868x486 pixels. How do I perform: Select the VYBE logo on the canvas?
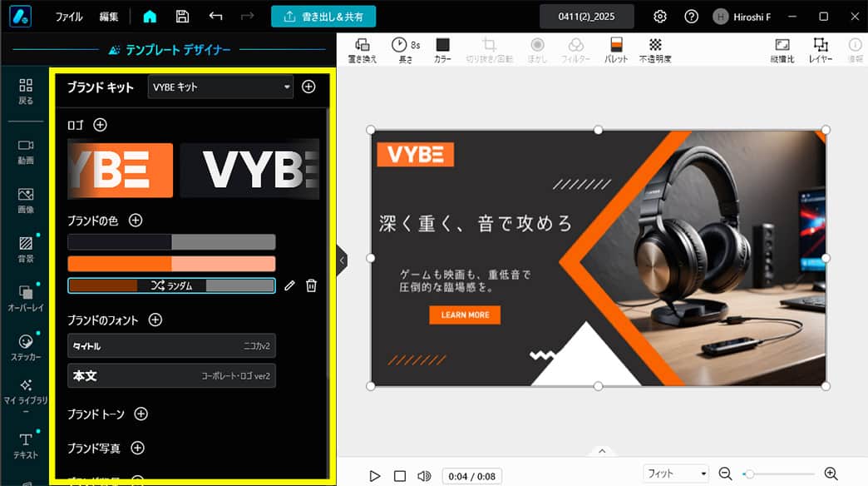click(x=415, y=154)
